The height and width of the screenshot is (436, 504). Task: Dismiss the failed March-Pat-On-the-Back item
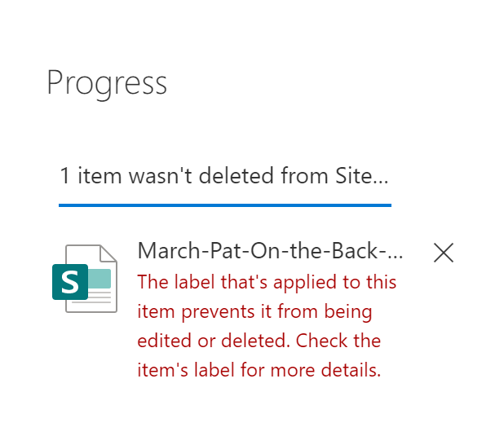(x=443, y=253)
